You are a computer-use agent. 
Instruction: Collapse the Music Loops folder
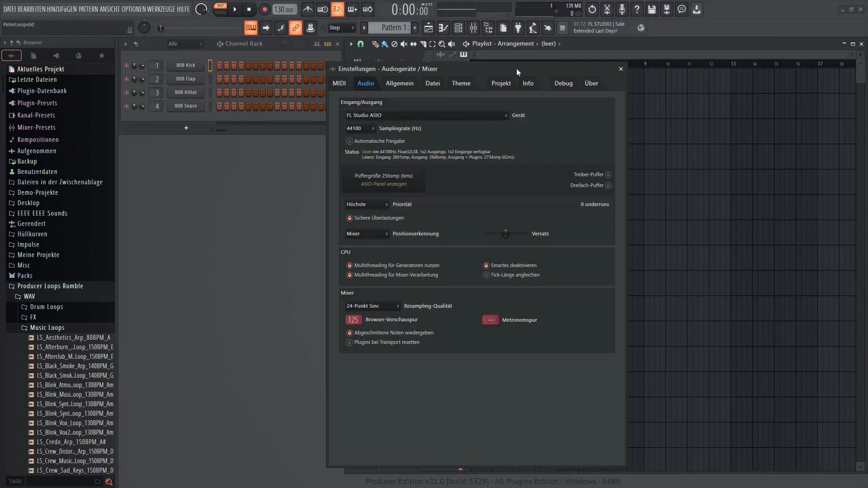point(47,328)
